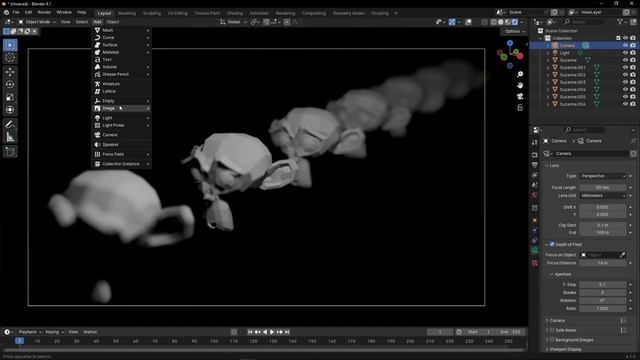
Task: Select the Scale tool
Action: click(10, 97)
